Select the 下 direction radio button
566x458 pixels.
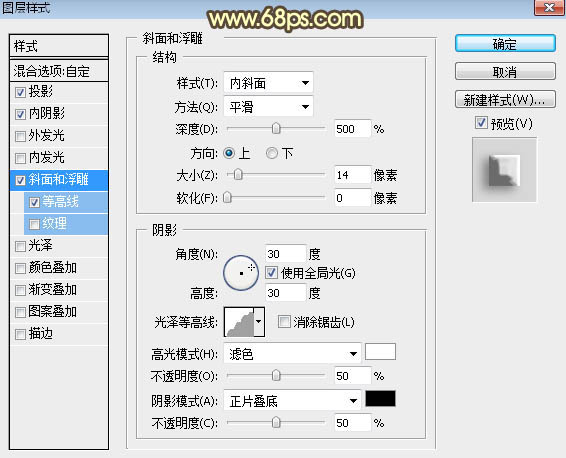pyautogui.click(x=271, y=153)
